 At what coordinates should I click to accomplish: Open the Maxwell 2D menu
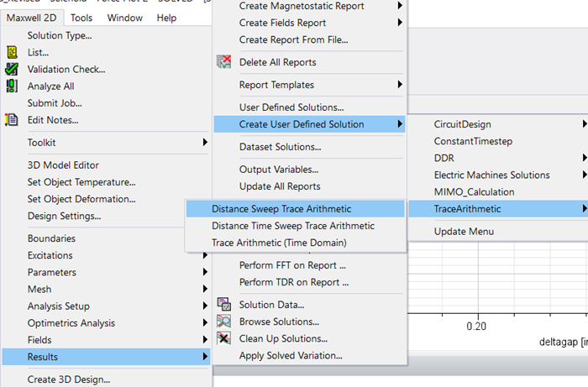[x=32, y=18]
